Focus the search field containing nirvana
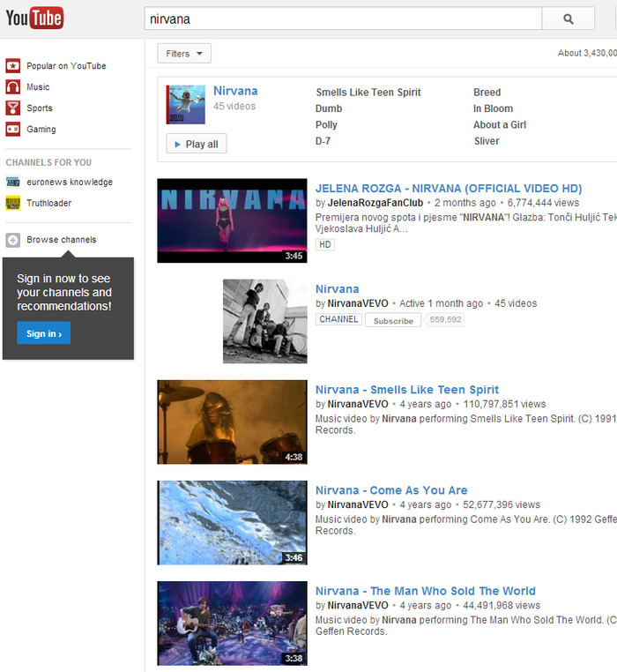 (x=343, y=19)
